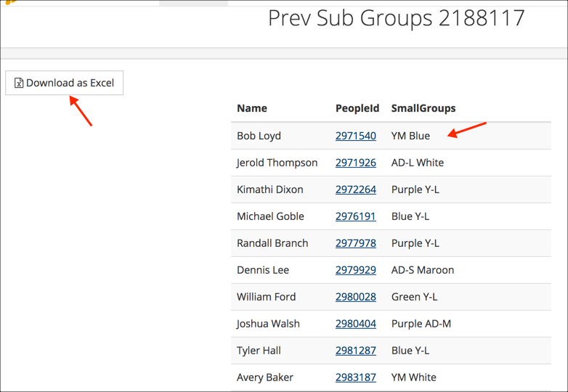
Task: Click the SmallGroups column header
Action: [x=423, y=108]
